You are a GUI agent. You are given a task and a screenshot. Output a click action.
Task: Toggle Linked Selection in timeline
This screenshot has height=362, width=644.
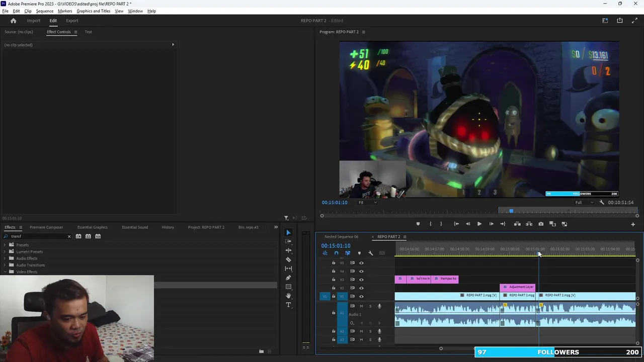[x=348, y=253]
